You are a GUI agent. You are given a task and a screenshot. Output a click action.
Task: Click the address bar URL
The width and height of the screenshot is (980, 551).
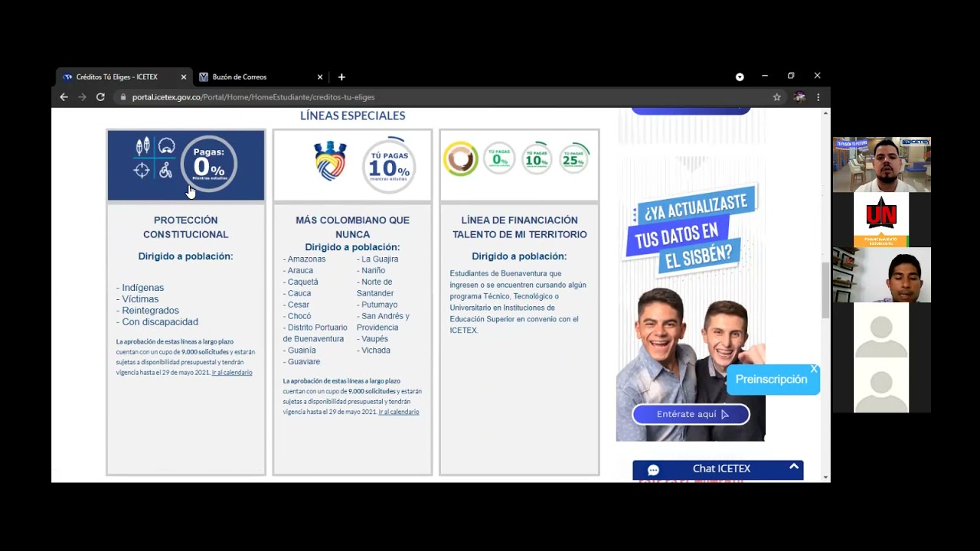(x=253, y=97)
